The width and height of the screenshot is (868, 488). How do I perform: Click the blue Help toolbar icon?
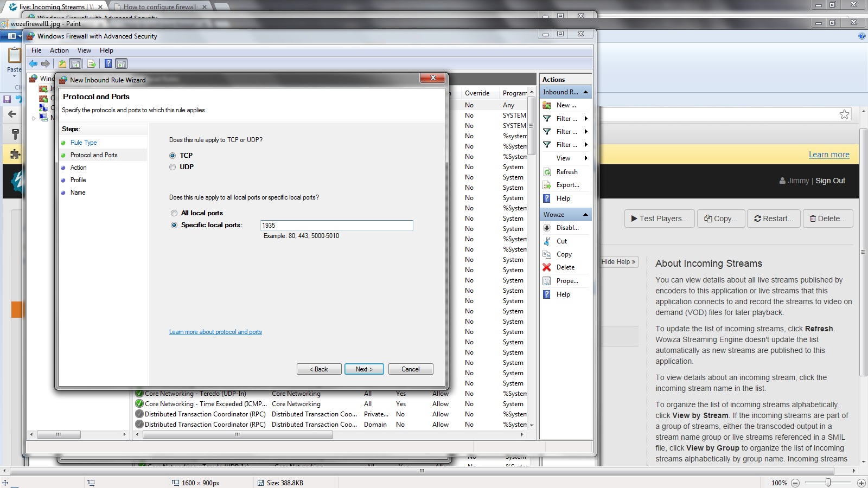pyautogui.click(x=108, y=64)
